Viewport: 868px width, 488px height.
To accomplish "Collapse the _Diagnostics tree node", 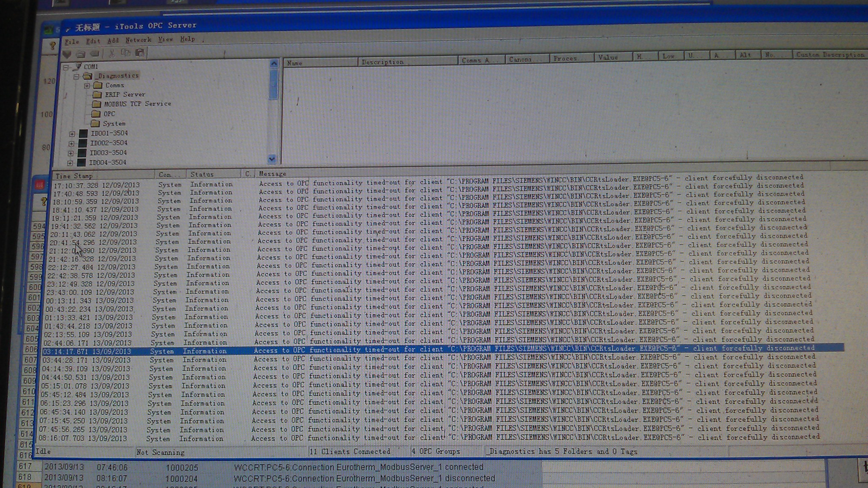I will (76, 77).
